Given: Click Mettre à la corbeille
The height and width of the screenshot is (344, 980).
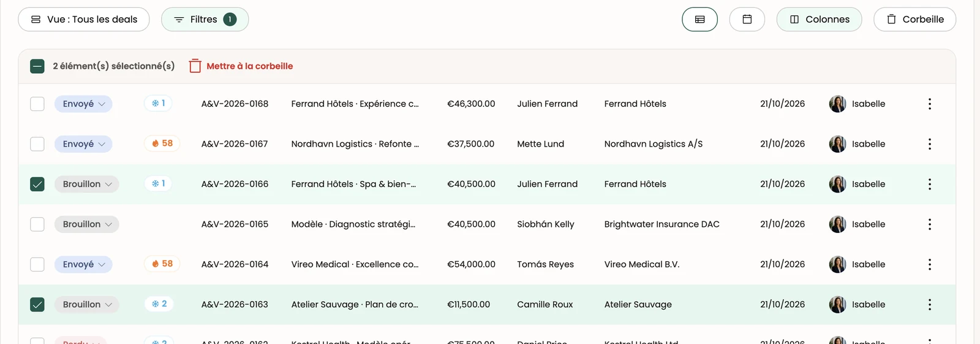Looking at the screenshot, I should tap(241, 66).
